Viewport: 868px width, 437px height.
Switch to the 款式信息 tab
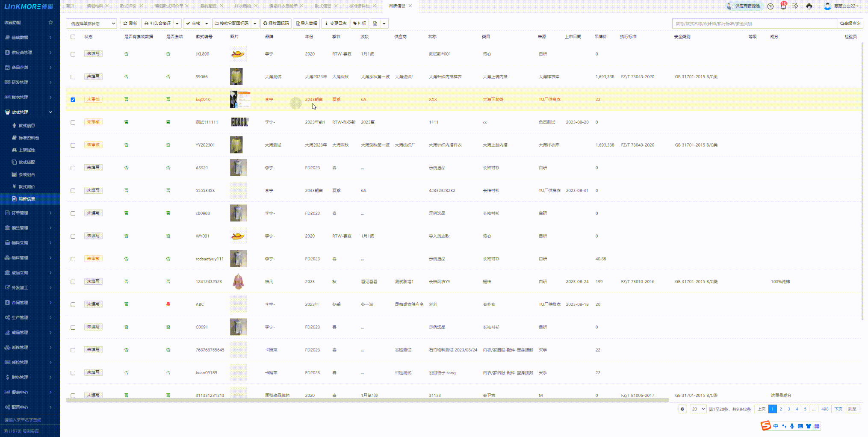pos(322,6)
